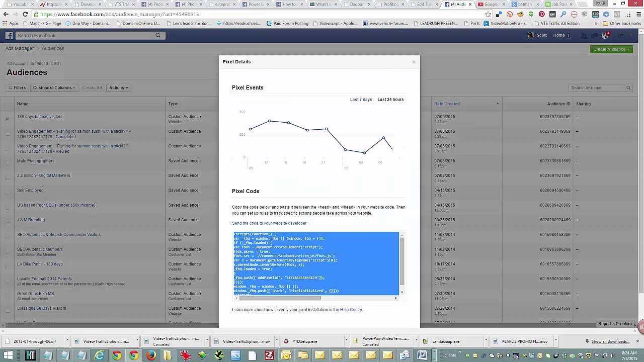Click the Search Facebook field
This screenshot has height=362, width=644.
[86, 36]
